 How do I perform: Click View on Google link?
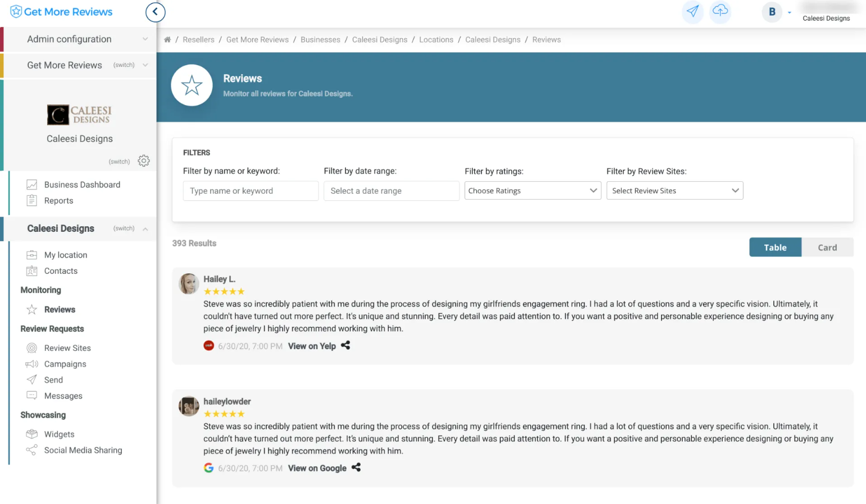coord(317,468)
